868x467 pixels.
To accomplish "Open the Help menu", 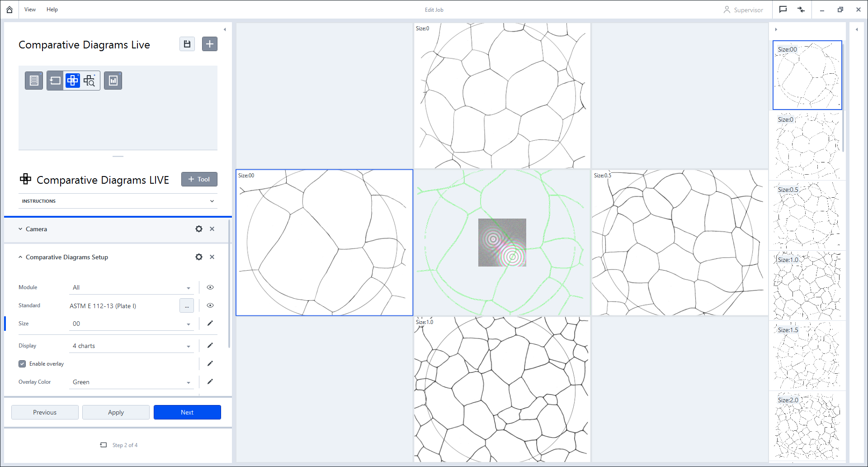I will pyautogui.click(x=52, y=9).
